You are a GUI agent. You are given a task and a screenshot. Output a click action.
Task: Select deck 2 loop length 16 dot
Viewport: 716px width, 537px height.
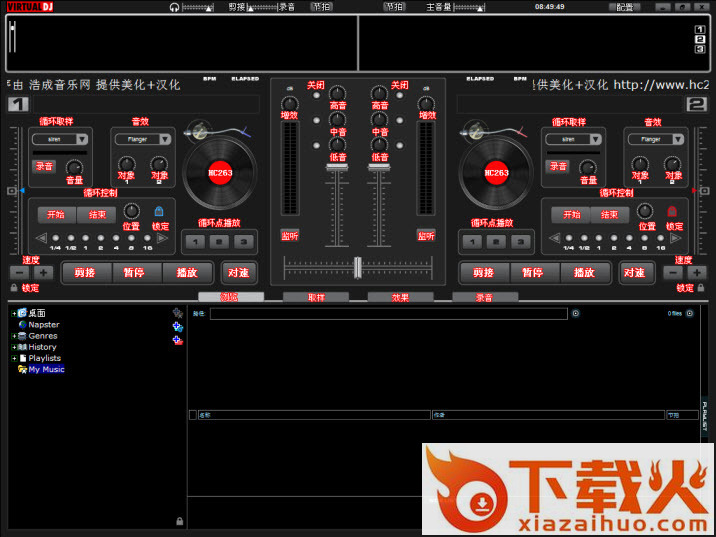point(660,238)
